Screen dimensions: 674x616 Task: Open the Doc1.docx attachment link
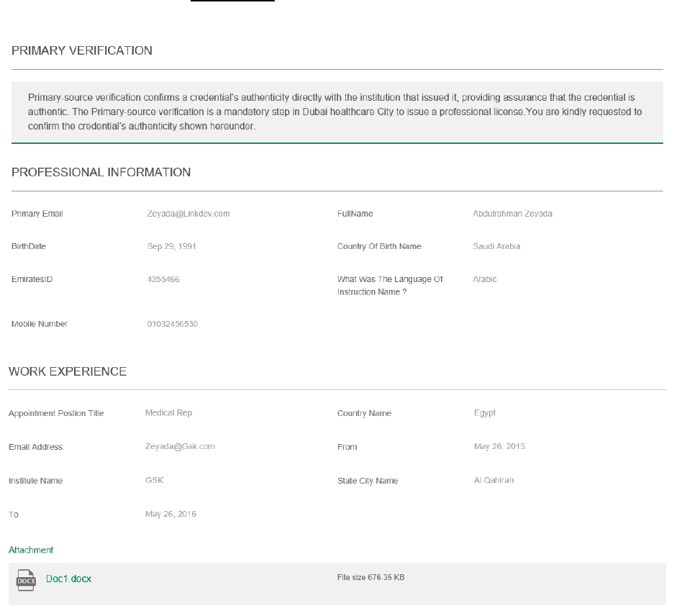click(x=68, y=579)
